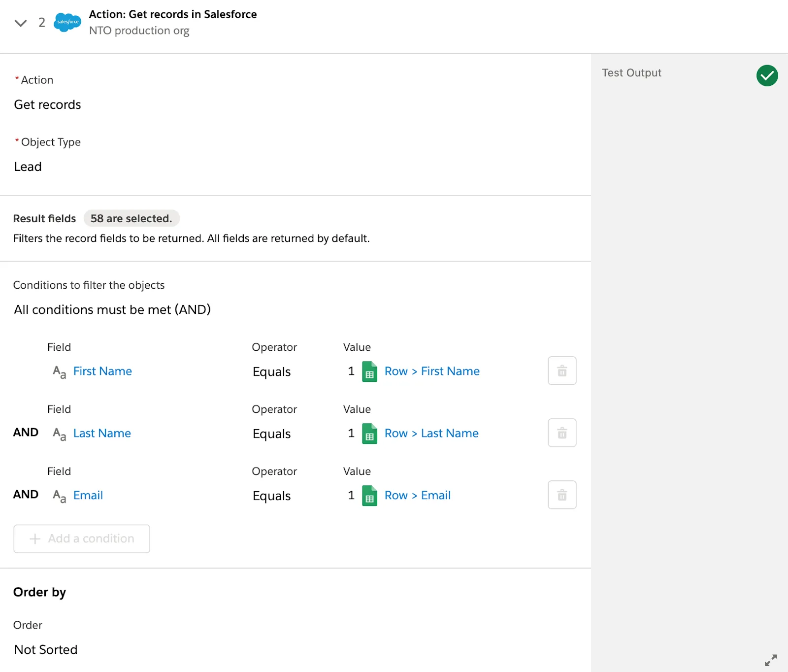This screenshot has width=788, height=672.
Task: Click Add a condition
Action: pos(81,538)
